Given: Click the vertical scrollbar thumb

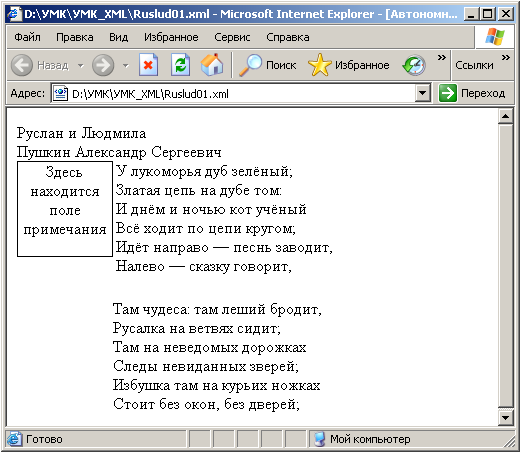Looking at the screenshot, I should point(505,266).
